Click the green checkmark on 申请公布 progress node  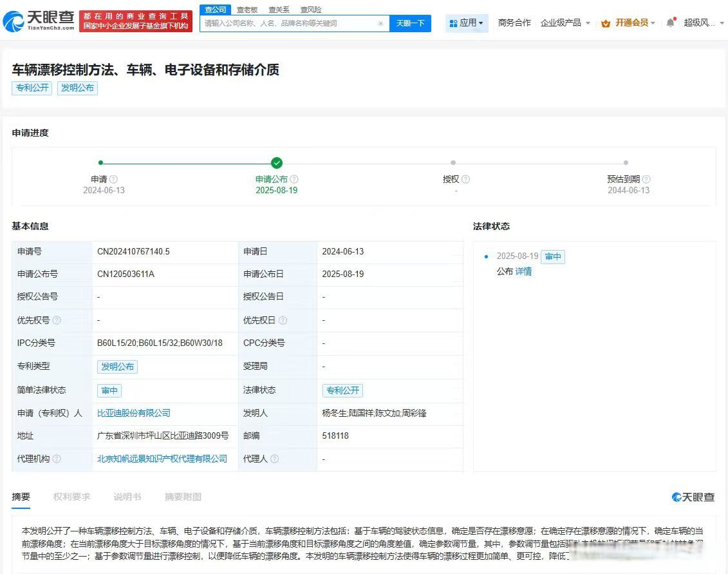click(x=277, y=163)
